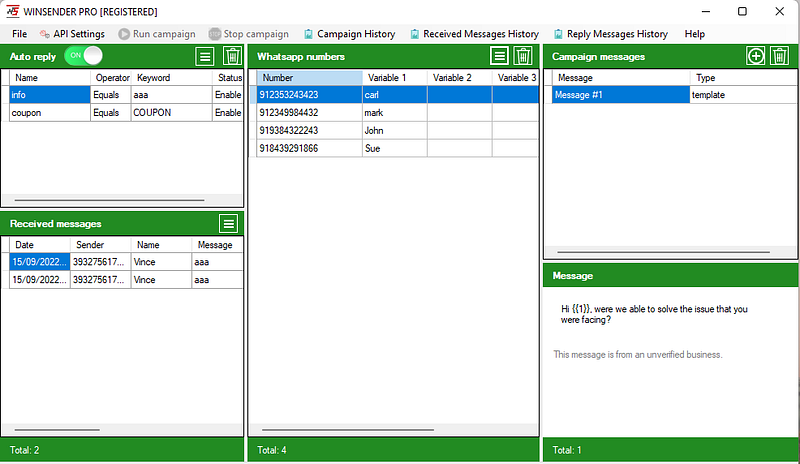Image resolution: width=800 pixels, height=464 pixels.
Task: Click the Campaign messages horizontal scrollbar
Action: pyautogui.click(x=663, y=252)
